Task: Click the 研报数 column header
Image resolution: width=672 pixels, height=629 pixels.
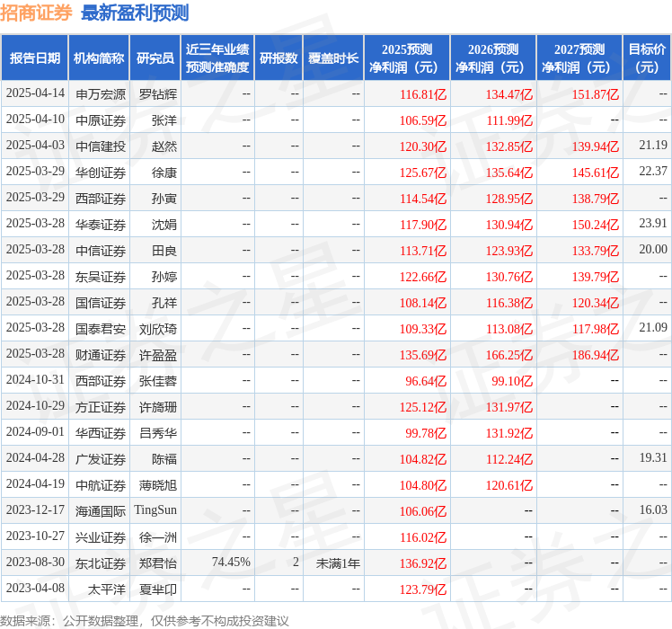Action: pyautogui.click(x=279, y=58)
